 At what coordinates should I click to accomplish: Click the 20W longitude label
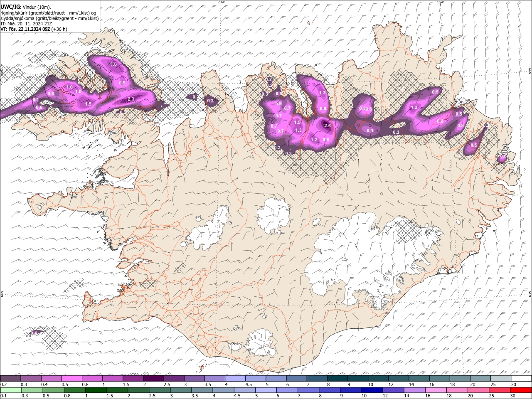221,2
